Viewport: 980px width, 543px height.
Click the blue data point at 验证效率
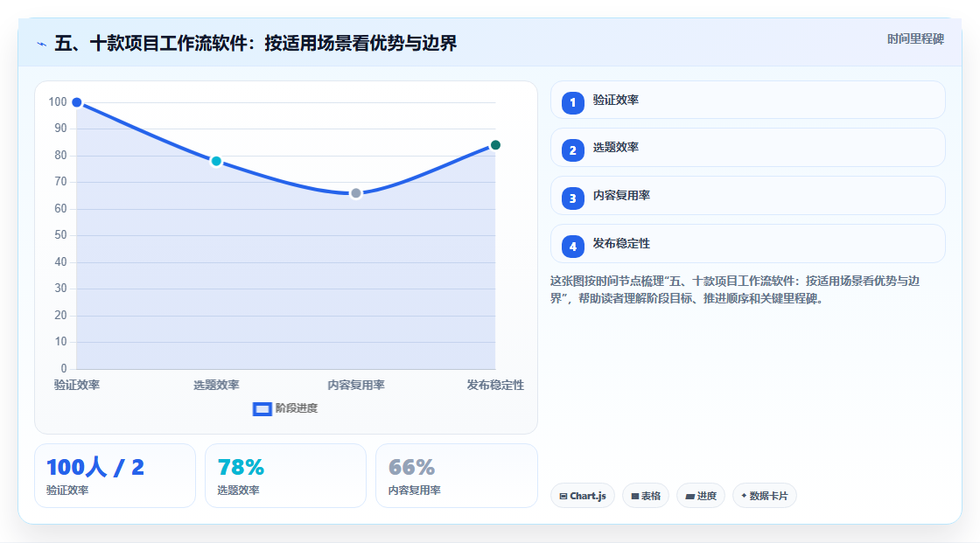point(77,102)
